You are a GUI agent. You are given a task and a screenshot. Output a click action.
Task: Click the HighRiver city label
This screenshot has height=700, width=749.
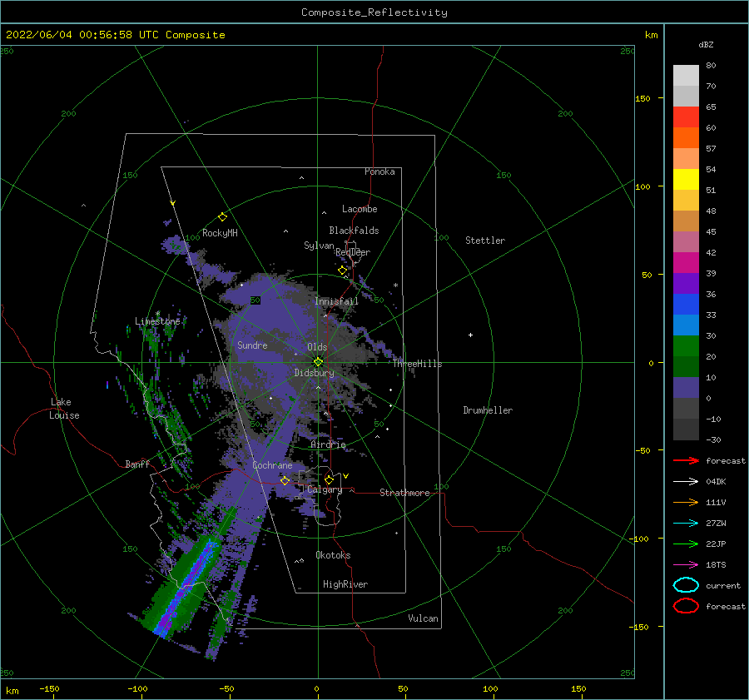pos(345,584)
